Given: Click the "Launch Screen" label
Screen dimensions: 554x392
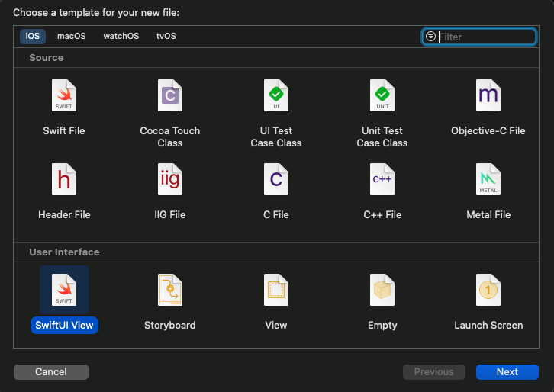Looking at the screenshot, I should (x=488, y=325).
